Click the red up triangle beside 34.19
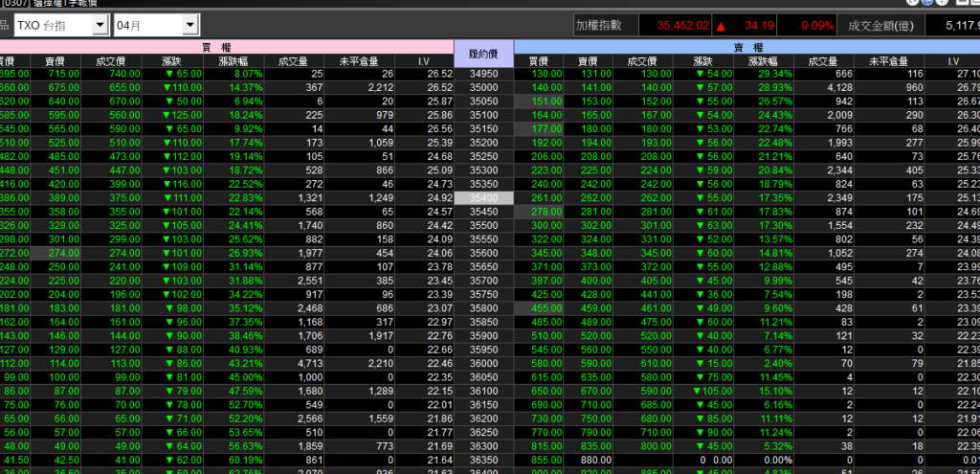 tap(720, 24)
